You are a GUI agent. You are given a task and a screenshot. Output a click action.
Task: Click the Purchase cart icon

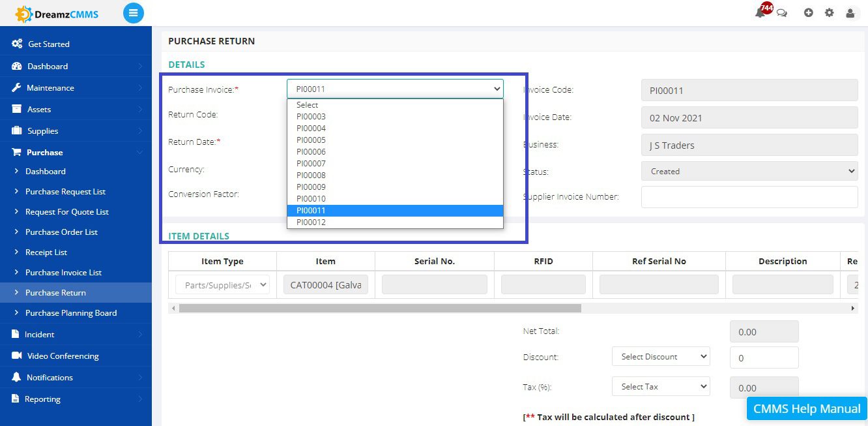point(16,152)
